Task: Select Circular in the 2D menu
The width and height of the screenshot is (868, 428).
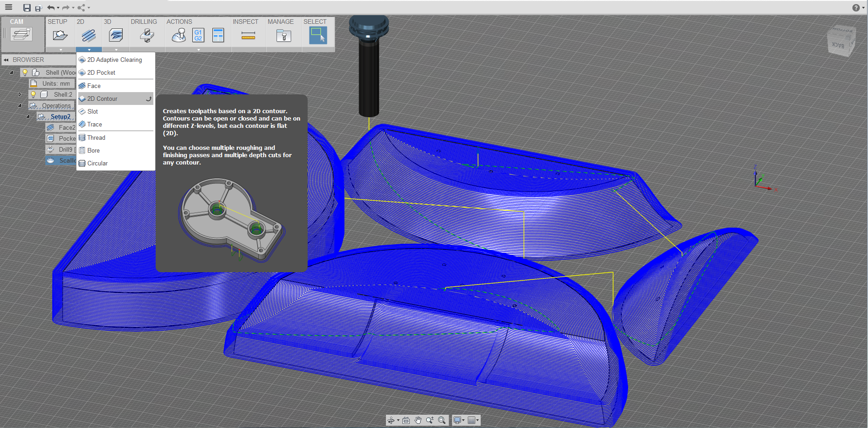Action: pos(116,163)
